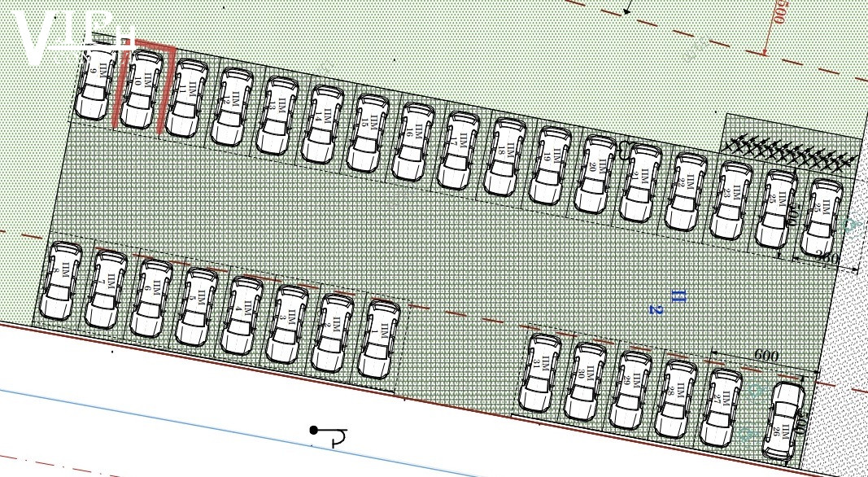Select the 600 dimension text
The width and height of the screenshot is (868, 477).
(x=765, y=356)
